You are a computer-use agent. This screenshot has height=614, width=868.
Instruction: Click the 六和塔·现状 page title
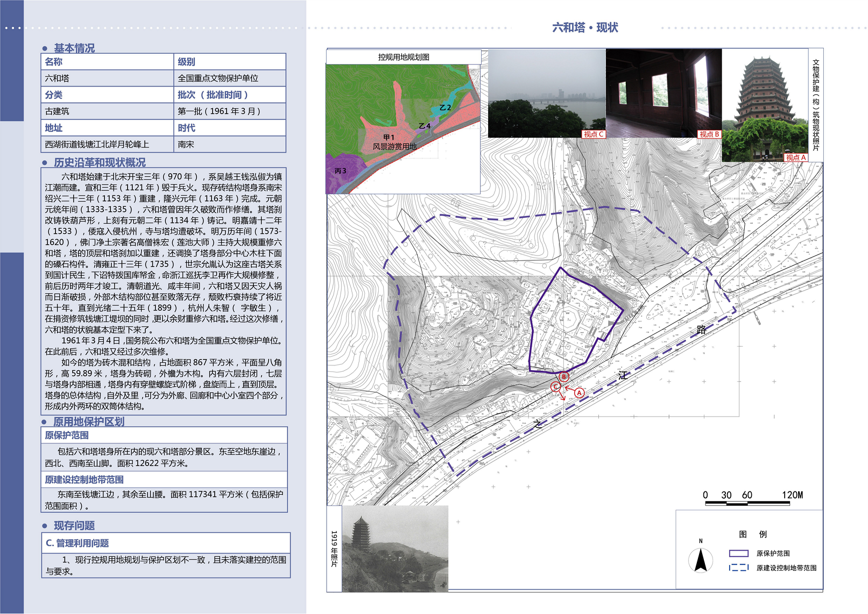coord(585,27)
